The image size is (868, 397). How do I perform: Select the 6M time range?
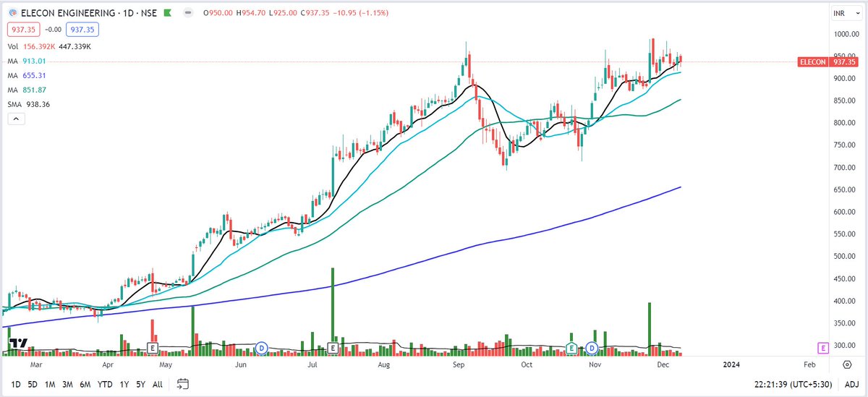[87, 384]
